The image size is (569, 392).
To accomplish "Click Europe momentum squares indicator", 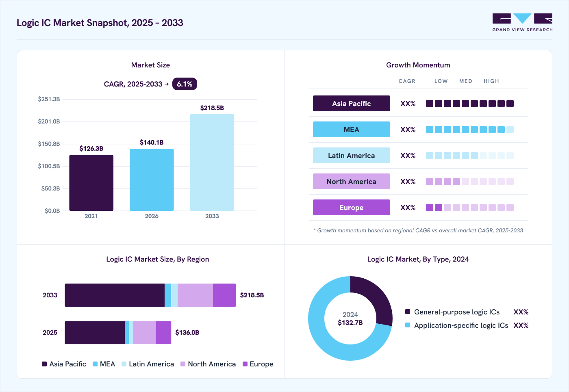I will tap(470, 208).
